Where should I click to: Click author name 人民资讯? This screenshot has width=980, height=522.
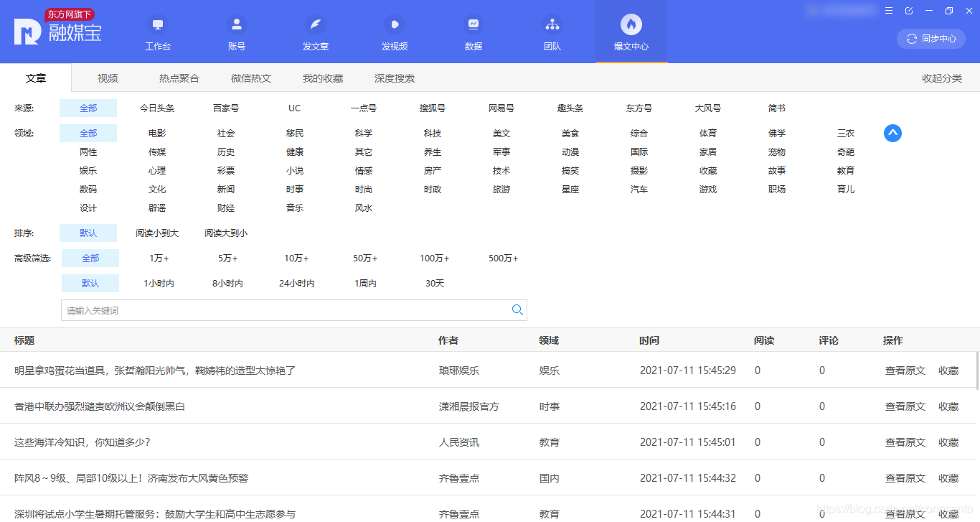click(459, 442)
